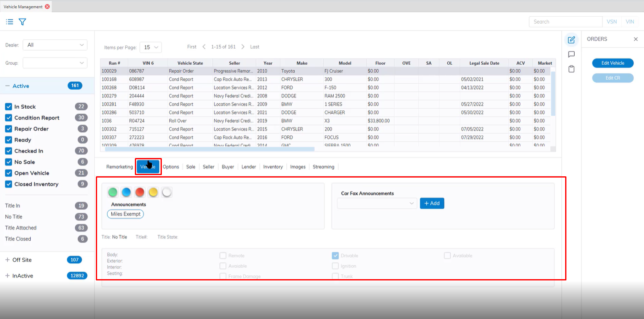This screenshot has height=319, width=644.
Task: Click into the Search input field
Action: [565, 22]
